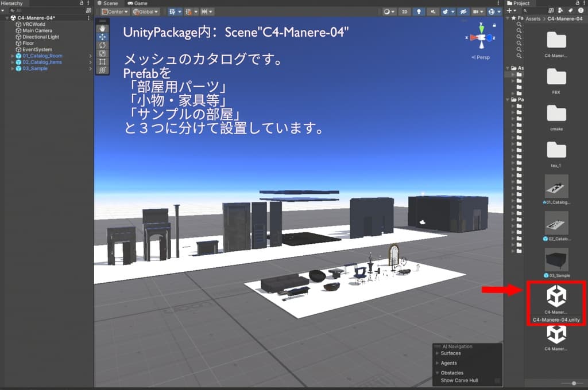Open Scene view panel more options menu
This screenshot has height=390, width=588.
498,3
